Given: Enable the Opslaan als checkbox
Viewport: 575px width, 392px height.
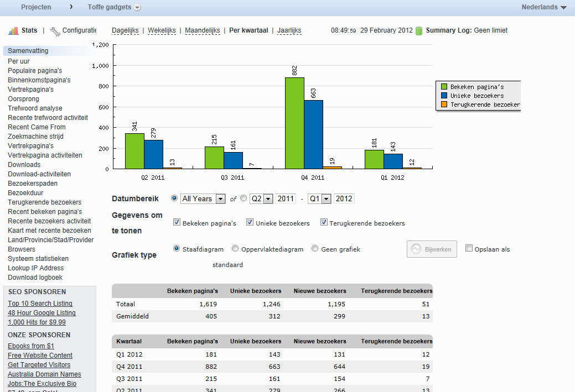Looking at the screenshot, I should coord(469,248).
